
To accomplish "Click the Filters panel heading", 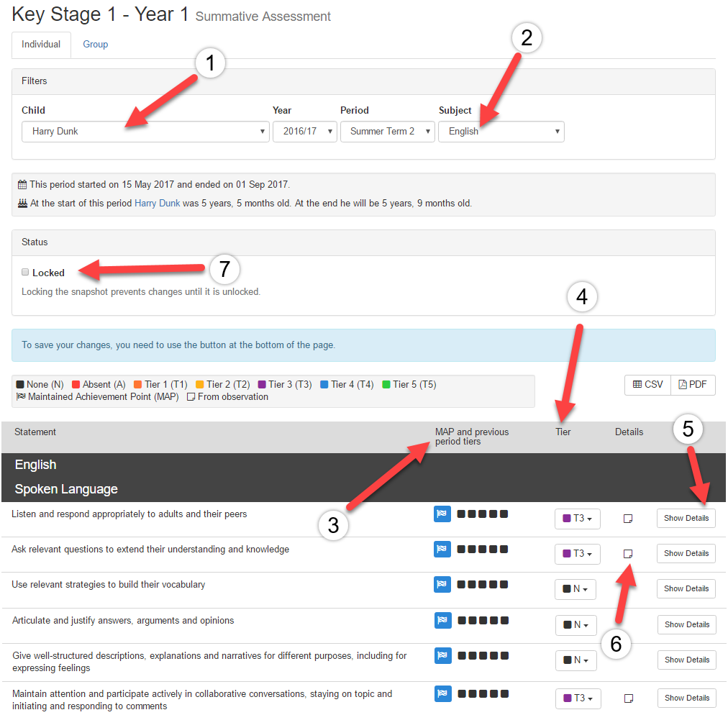I will click(35, 81).
